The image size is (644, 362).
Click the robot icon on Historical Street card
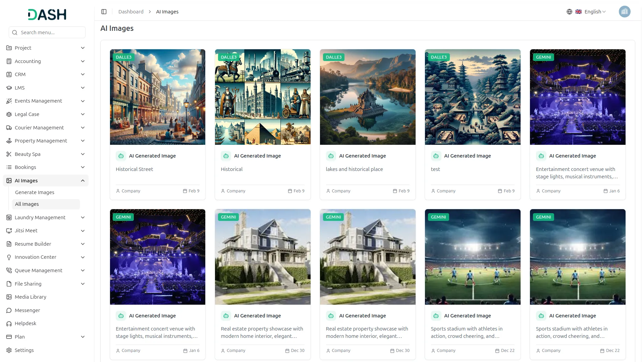pyautogui.click(x=121, y=156)
